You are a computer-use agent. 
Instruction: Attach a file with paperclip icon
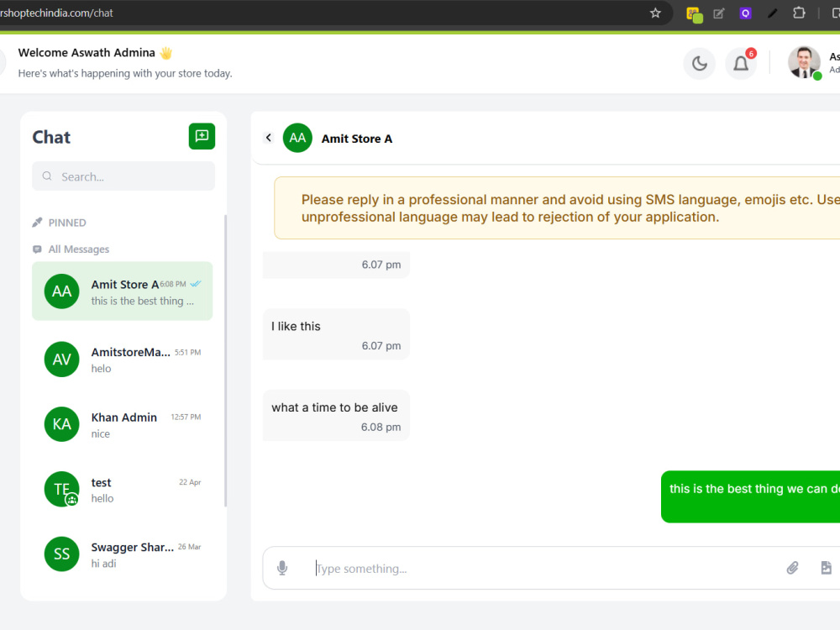pyautogui.click(x=792, y=568)
